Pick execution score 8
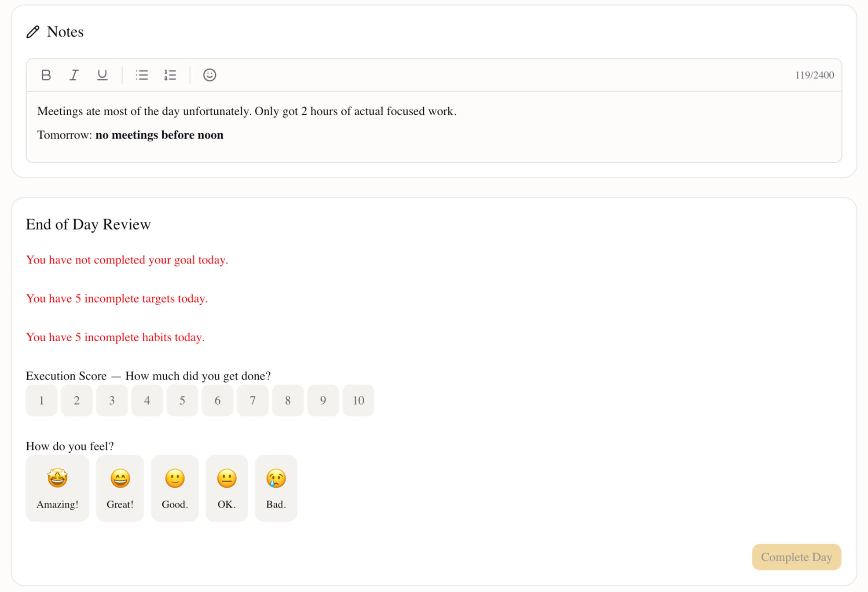Viewport: 868px width, 592px height. [x=288, y=400]
